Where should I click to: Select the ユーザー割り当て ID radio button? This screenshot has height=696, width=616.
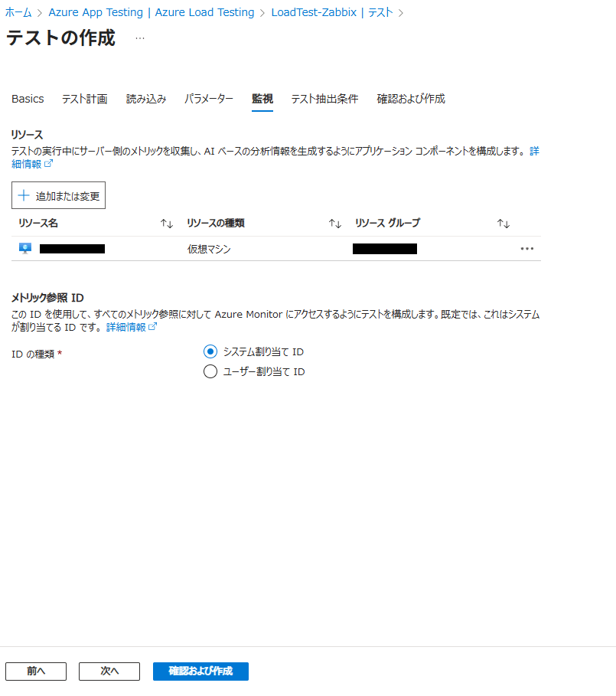tap(210, 372)
